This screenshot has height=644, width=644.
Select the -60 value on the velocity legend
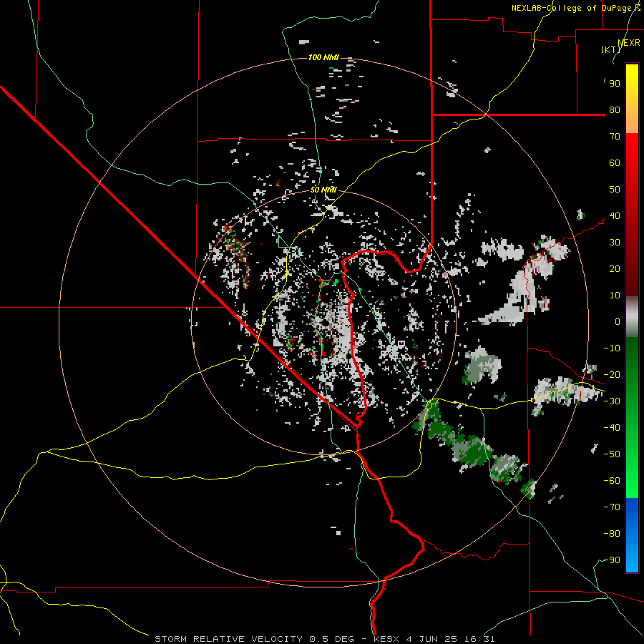(x=612, y=481)
